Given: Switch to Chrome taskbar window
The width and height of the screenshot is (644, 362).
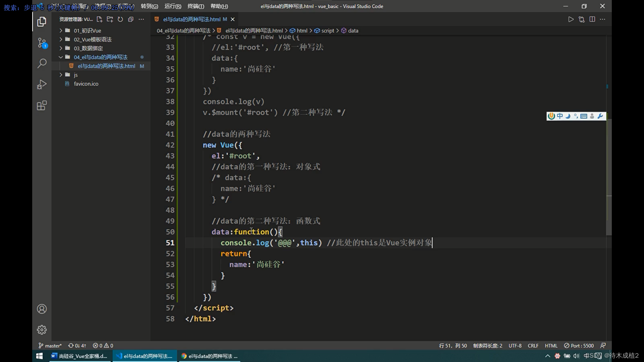Looking at the screenshot, I should pos(209,356).
